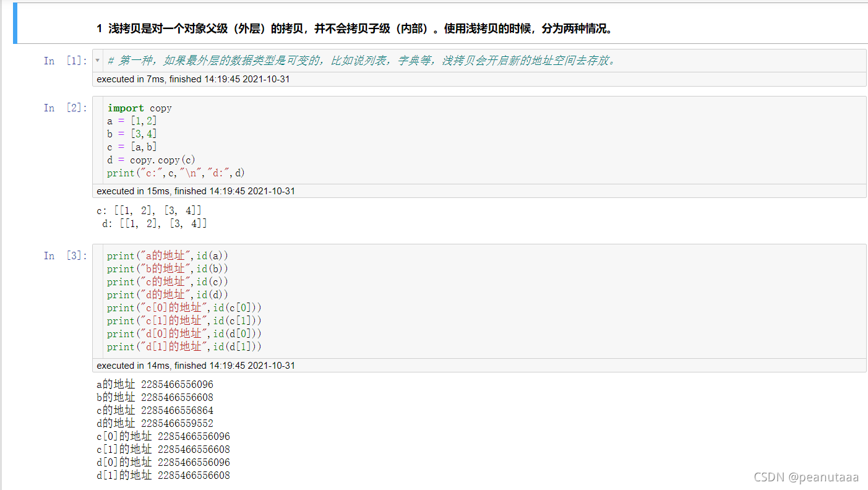Click the 'd = copy.copy(c)' line

coord(151,160)
